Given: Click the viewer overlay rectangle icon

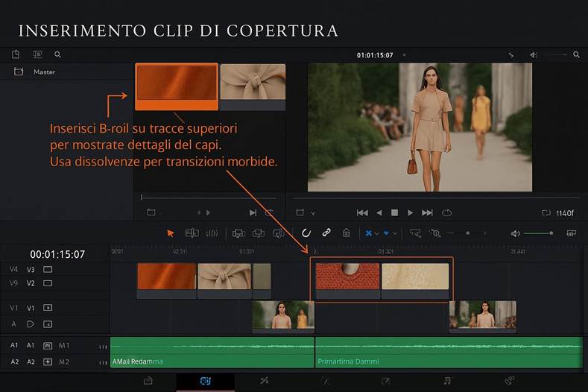Looking at the screenshot, I should click(300, 212).
